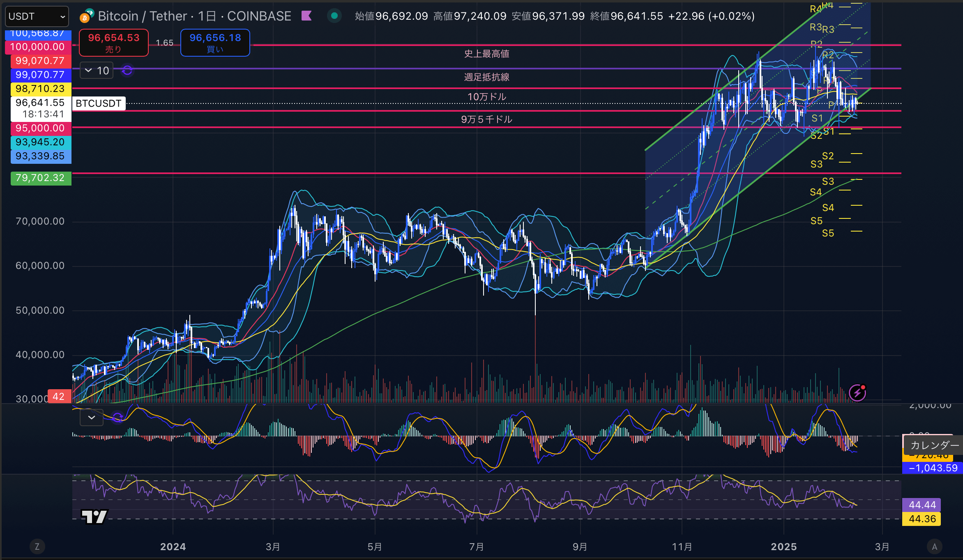Click the 50,000.00 price scale label
Image resolution: width=963 pixels, height=560 pixels.
40,311
